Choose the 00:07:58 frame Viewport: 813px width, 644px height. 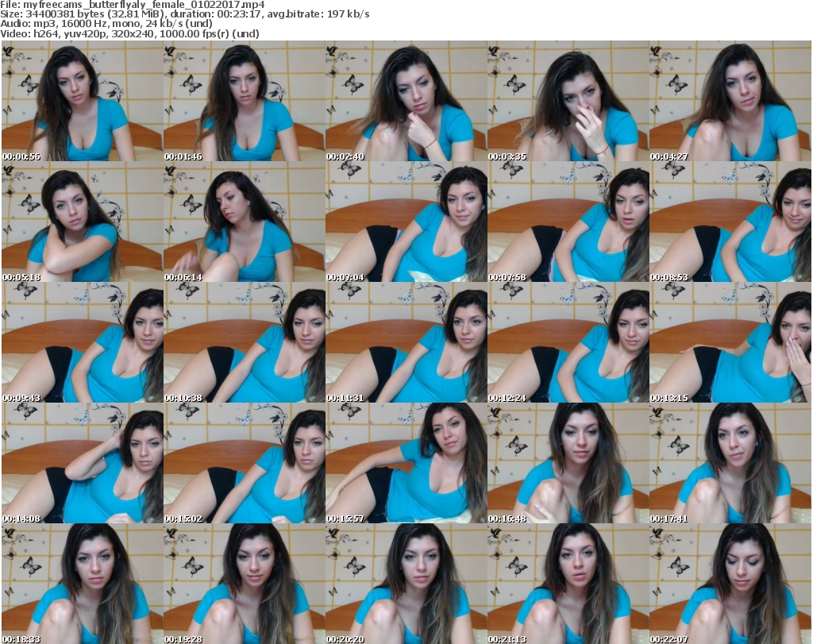[x=568, y=222]
